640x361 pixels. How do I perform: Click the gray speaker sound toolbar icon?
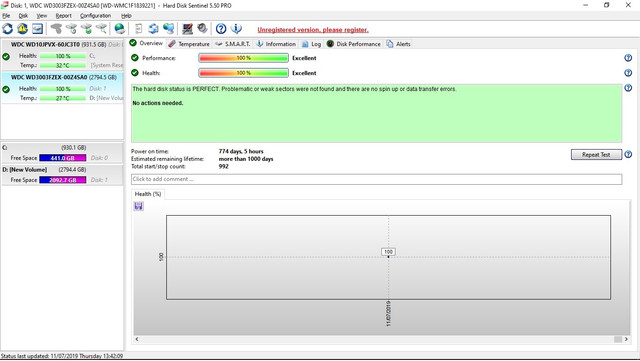(202, 29)
